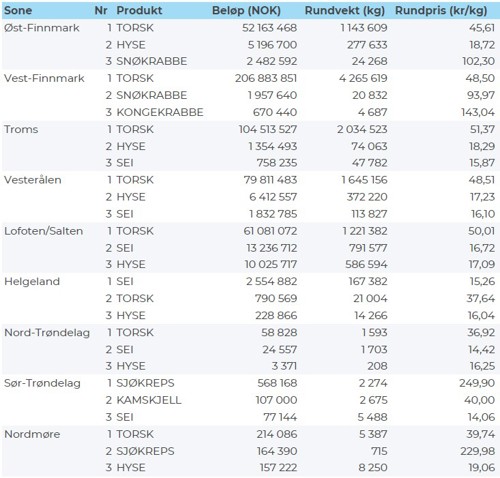Click the amount 206 883 851
Viewport: 500px width, 478px height.
click(266, 78)
